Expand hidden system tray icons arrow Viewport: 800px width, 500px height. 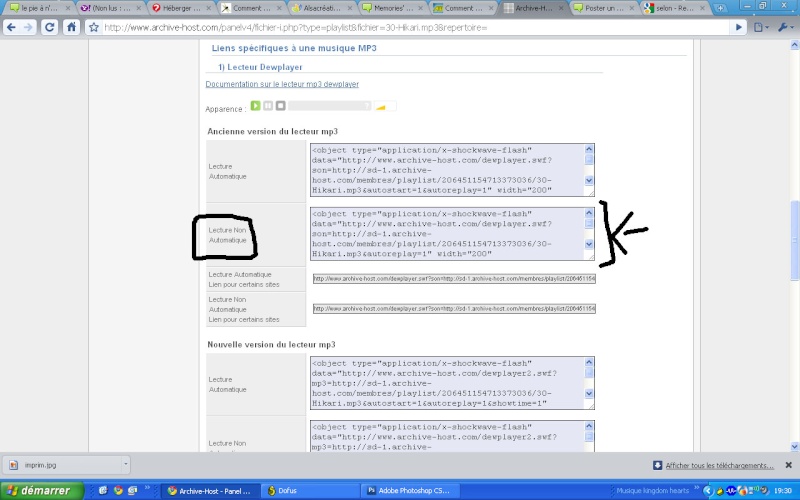(707, 491)
